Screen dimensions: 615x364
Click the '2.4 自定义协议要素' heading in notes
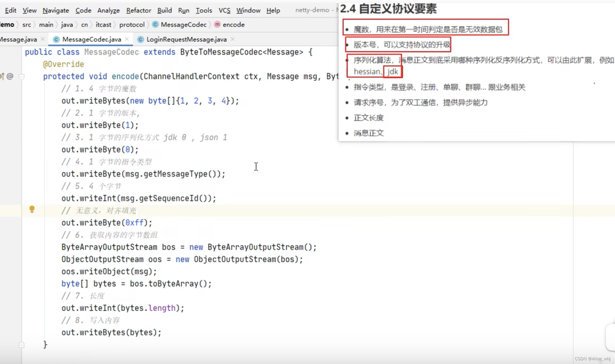click(389, 9)
